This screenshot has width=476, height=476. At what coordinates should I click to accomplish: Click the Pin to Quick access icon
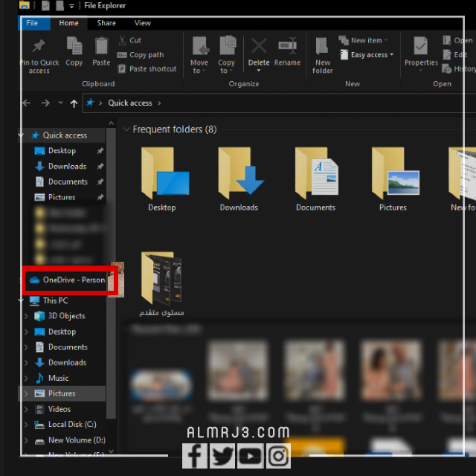pyautogui.click(x=39, y=46)
